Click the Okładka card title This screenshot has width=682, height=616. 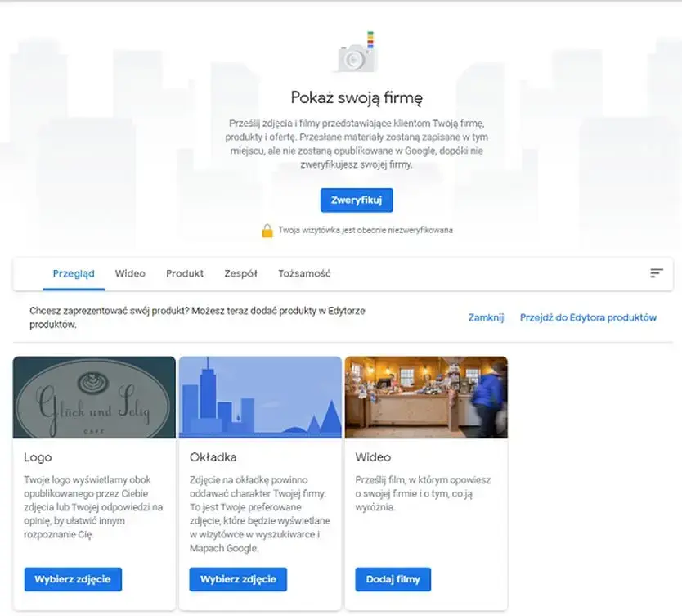pos(213,457)
